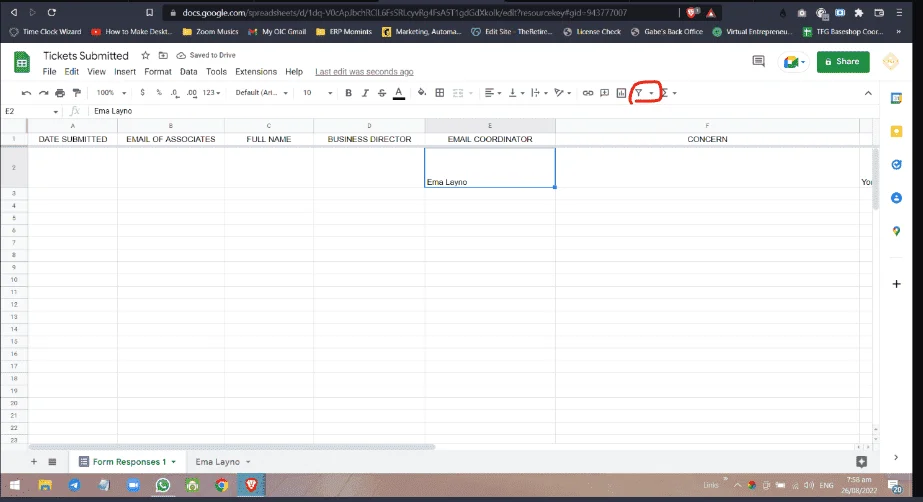
Task: Redo the last action
Action: pos(43,93)
